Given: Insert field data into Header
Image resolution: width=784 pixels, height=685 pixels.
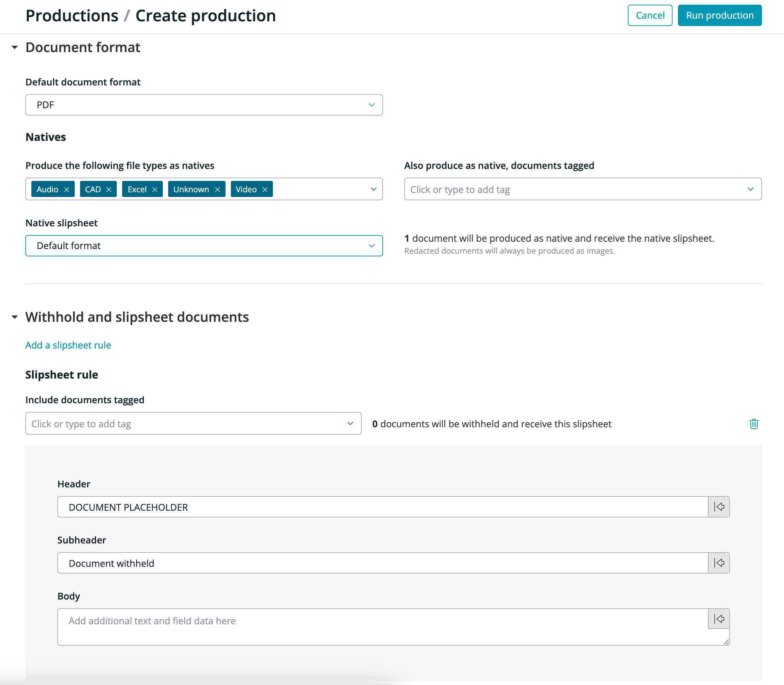Looking at the screenshot, I should (719, 507).
